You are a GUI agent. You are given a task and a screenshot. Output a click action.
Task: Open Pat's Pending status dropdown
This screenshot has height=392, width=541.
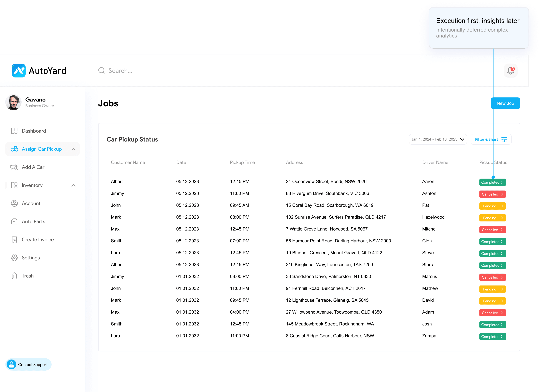point(492,206)
